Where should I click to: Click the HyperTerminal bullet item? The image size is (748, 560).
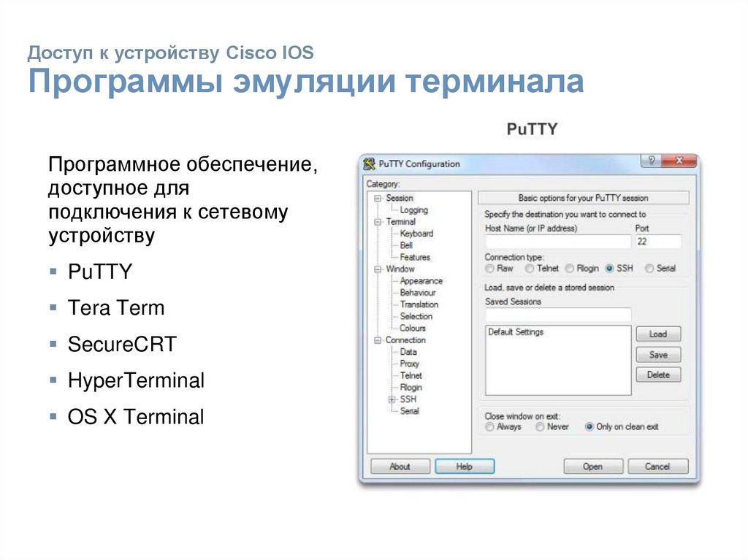point(136,380)
